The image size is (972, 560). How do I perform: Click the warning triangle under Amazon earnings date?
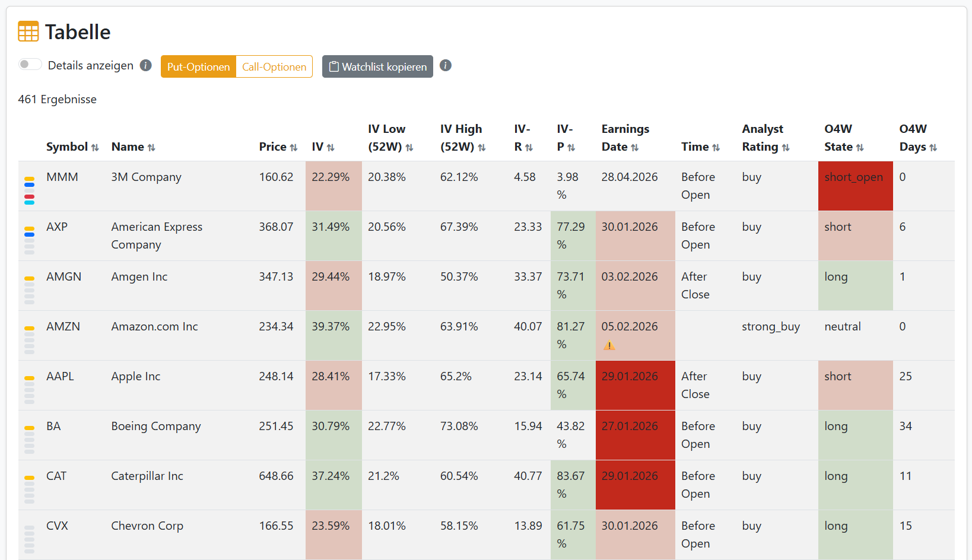[609, 345]
